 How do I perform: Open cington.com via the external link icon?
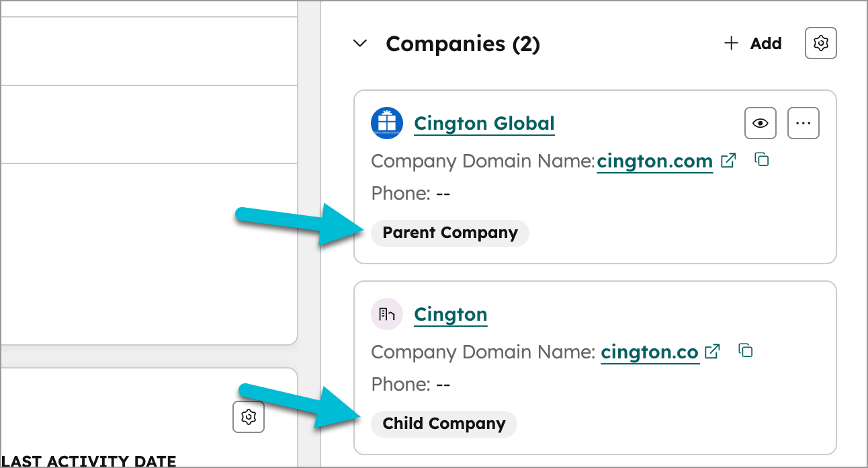click(728, 161)
